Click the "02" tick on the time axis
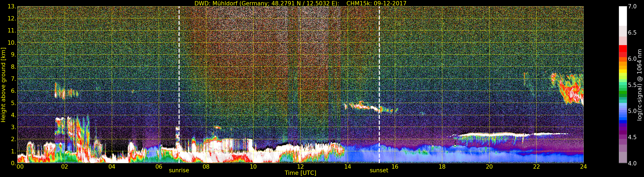Image resolution: width=644 pixels, height=177 pixels. click(x=65, y=167)
